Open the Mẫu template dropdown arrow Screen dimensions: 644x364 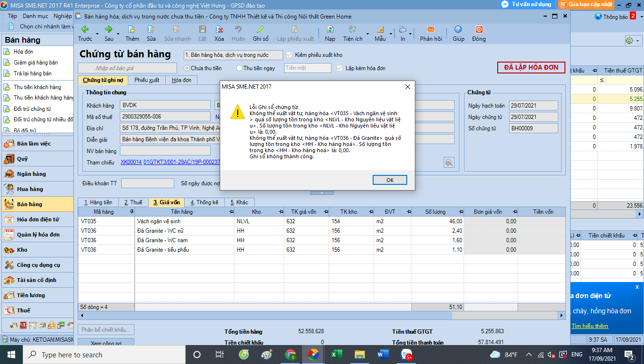tap(391, 34)
